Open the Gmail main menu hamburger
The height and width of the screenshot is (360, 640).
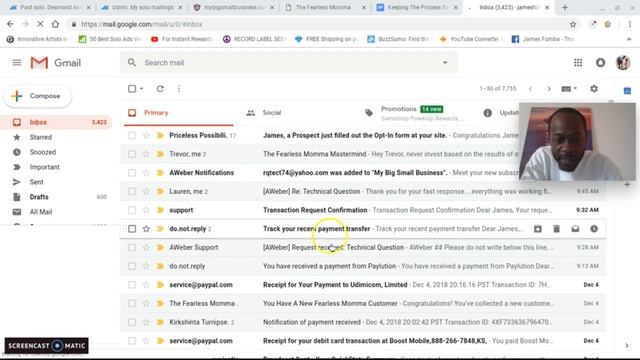pyautogui.click(x=17, y=63)
